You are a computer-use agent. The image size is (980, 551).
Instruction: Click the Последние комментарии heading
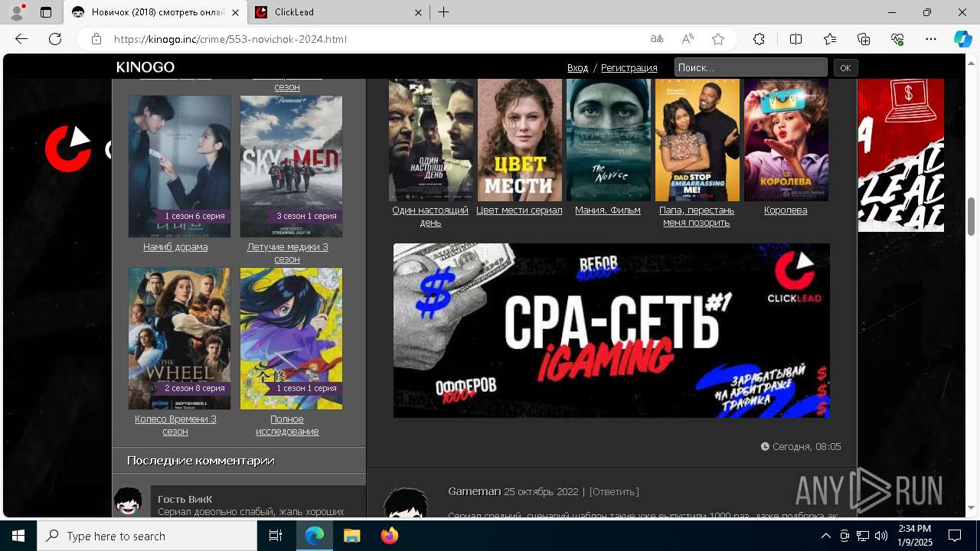[201, 460]
